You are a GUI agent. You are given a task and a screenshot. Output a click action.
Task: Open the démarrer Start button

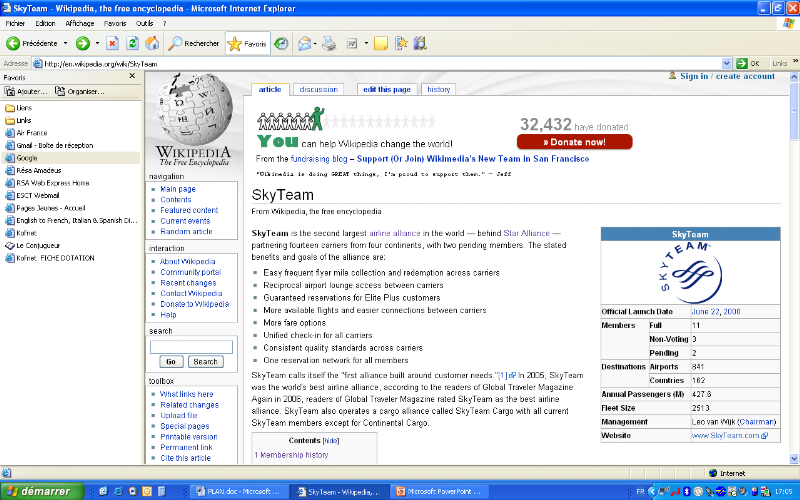(42, 491)
